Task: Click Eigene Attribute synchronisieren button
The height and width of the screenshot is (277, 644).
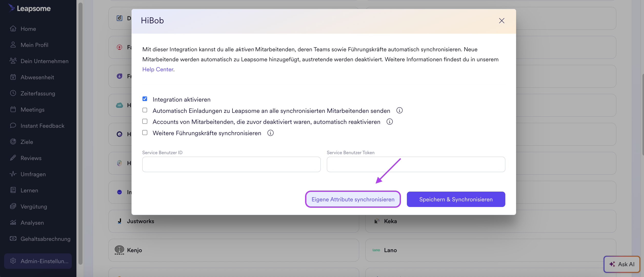Action: pyautogui.click(x=353, y=199)
